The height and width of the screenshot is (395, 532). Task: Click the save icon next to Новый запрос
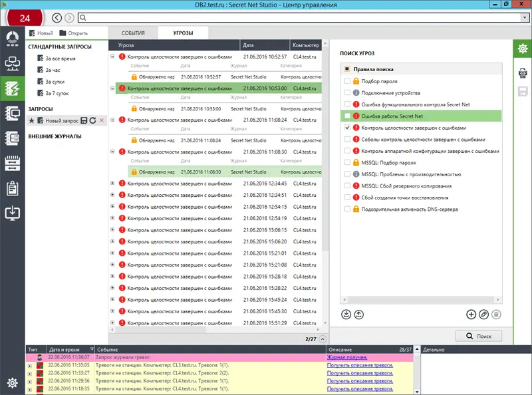(x=84, y=120)
